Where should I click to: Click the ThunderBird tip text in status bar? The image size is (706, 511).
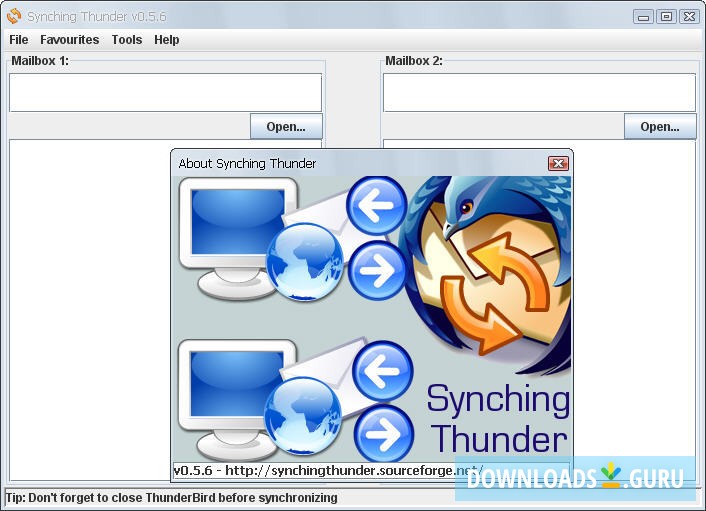(x=172, y=497)
